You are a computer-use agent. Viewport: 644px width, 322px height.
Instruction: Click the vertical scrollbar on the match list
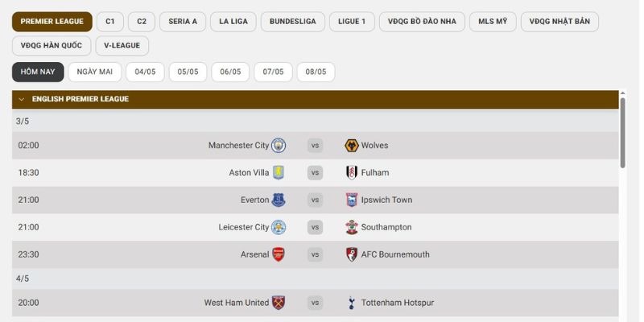coord(622,133)
